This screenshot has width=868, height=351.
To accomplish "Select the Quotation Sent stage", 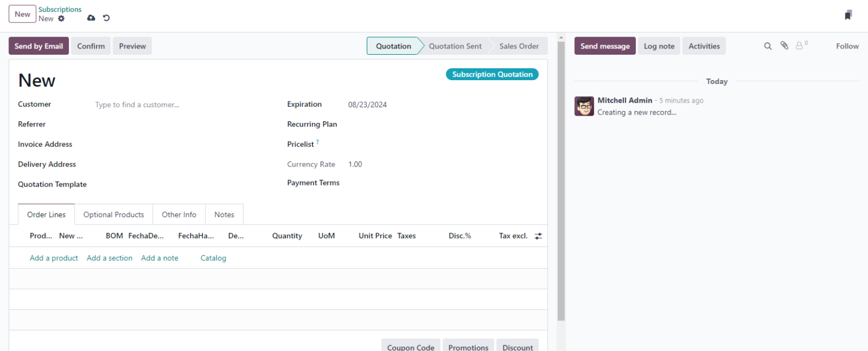I will [455, 46].
